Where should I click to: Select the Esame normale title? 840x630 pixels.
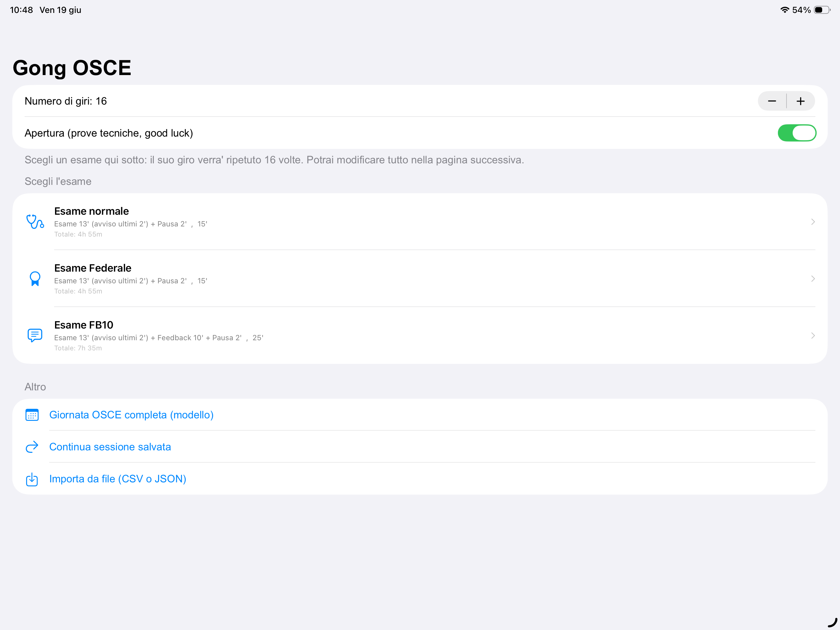[92, 211]
